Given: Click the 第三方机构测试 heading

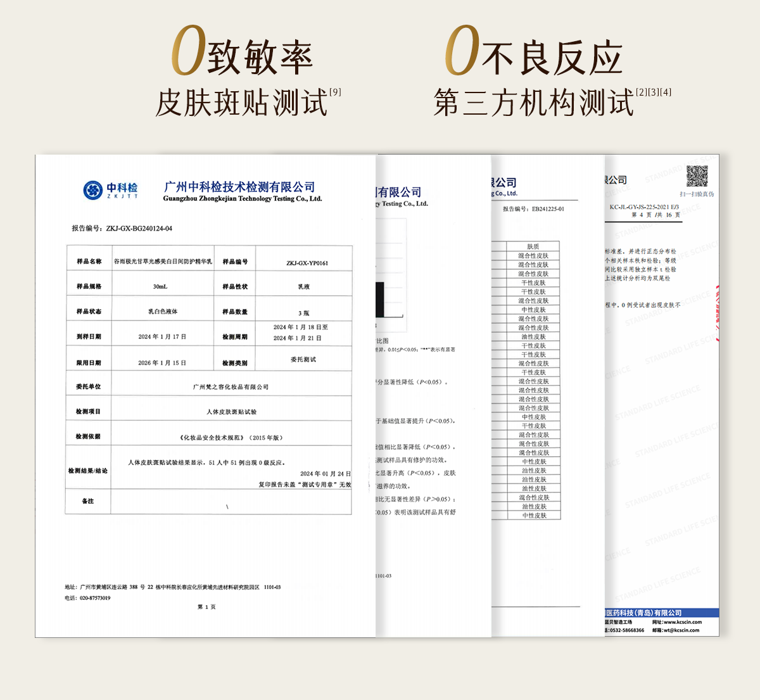Looking at the screenshot, I should pos(533,103).
